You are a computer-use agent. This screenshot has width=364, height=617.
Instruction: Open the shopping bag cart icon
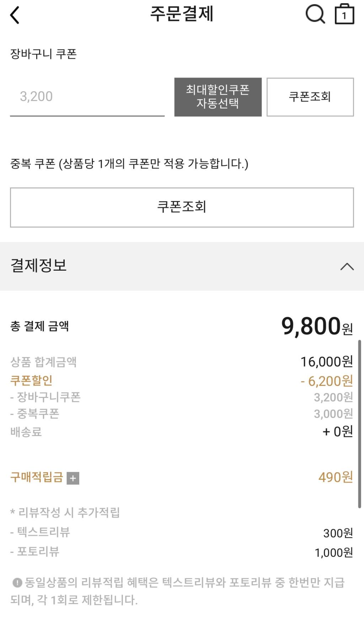344,14
